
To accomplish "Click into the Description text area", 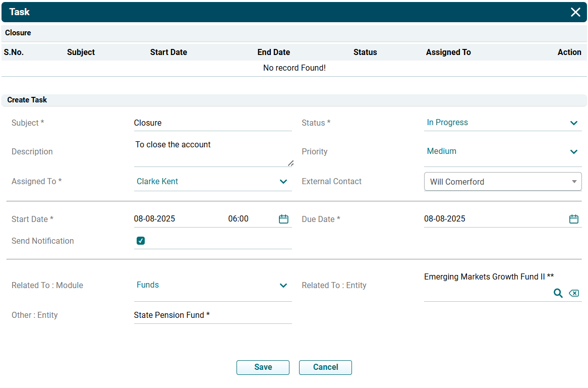I will click(213, 151).
